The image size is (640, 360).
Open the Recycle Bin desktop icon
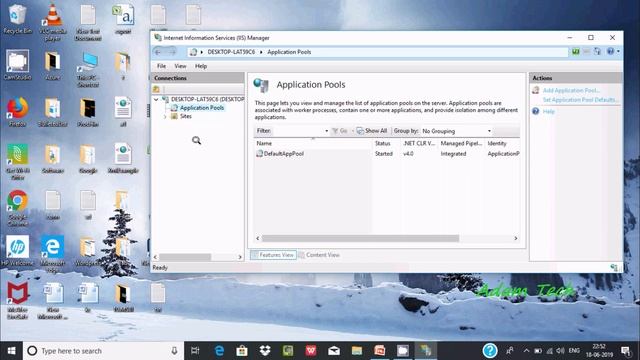17,19
